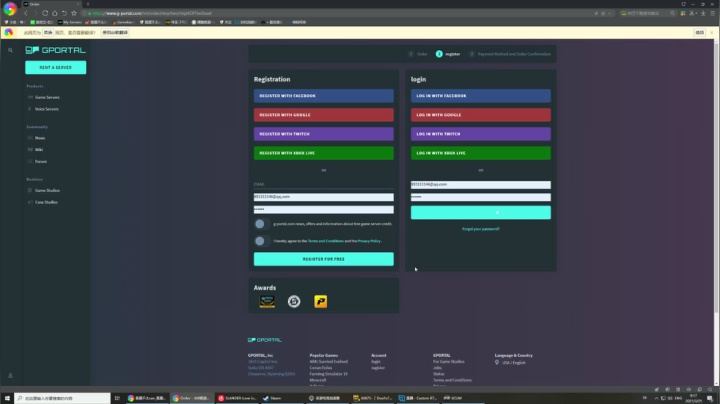Click the login email field
720x404 pixels.
[481, 185]
